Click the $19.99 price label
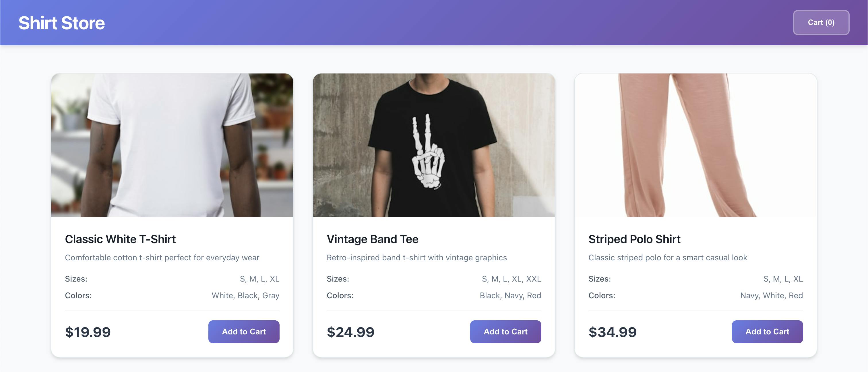The width and height of the screenshot is (868, 372). (x=88, y=332)
